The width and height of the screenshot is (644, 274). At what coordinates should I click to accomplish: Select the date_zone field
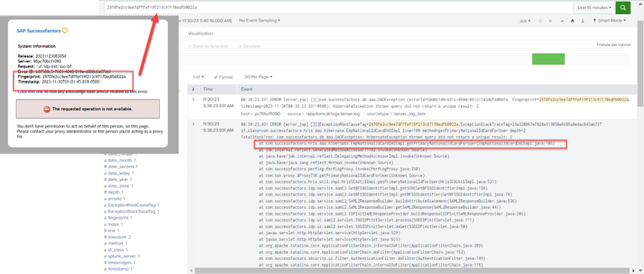tap(119, 186)
